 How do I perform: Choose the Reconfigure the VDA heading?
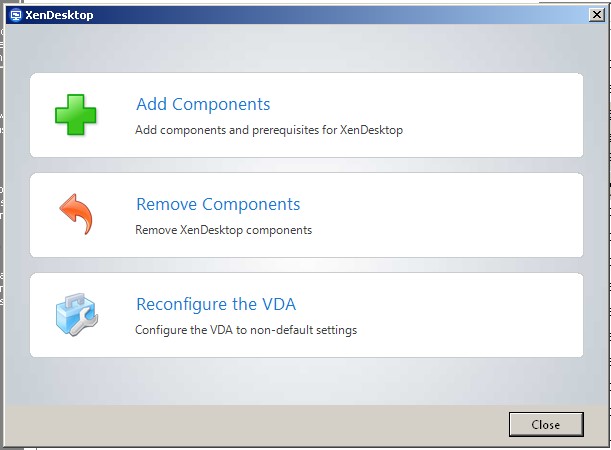216,304
